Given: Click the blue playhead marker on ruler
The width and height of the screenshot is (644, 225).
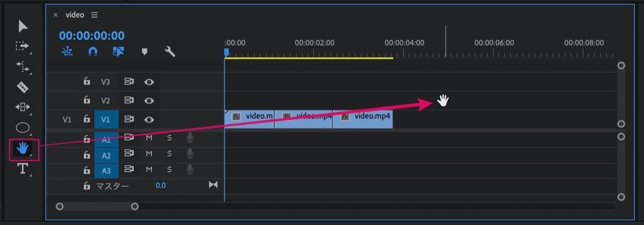Looking at the screenshot, I should (226, 52).
